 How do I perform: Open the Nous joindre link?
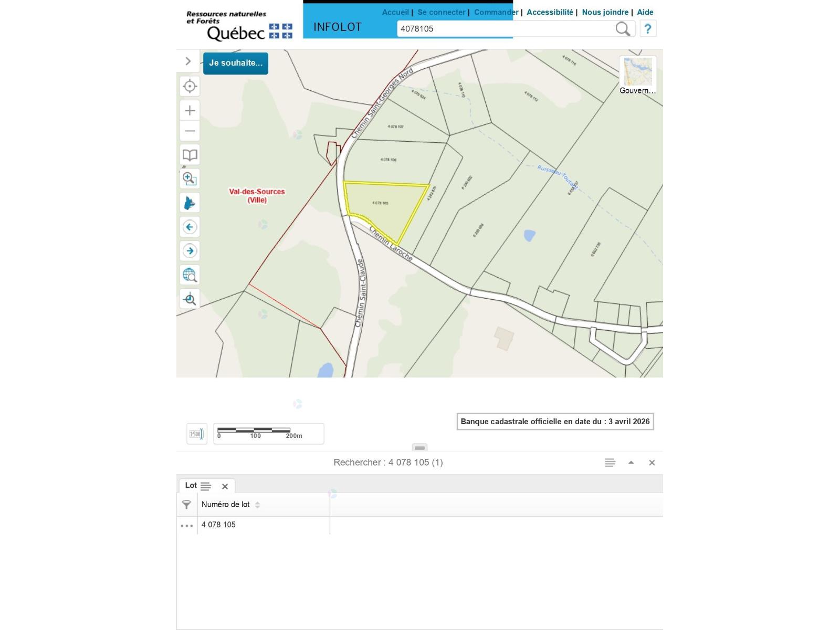click(605, 12)
